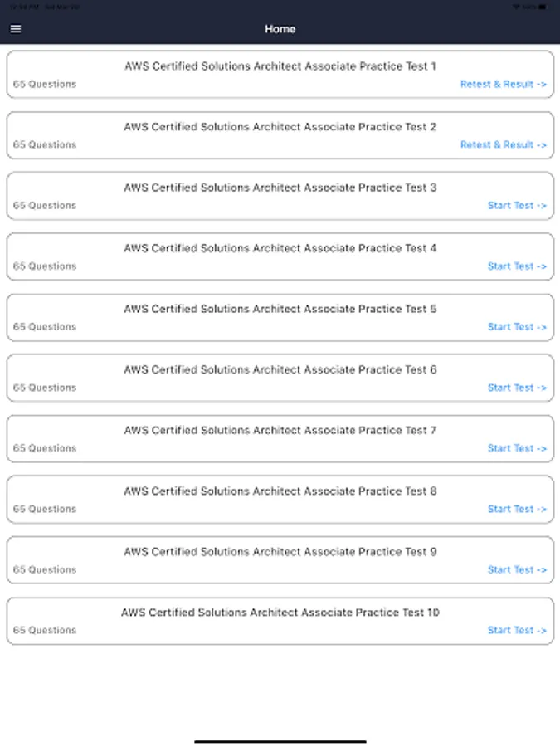Viewport: 560px width, 747px height.
Task: Click Start Test on Practice Test 5
Action: (517, 326)
